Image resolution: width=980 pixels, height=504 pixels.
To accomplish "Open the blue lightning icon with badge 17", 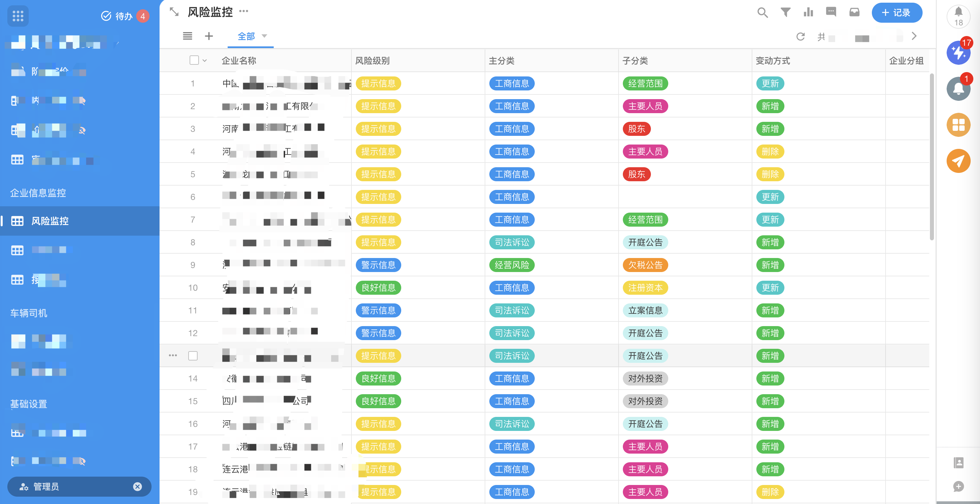I will 958,52.
